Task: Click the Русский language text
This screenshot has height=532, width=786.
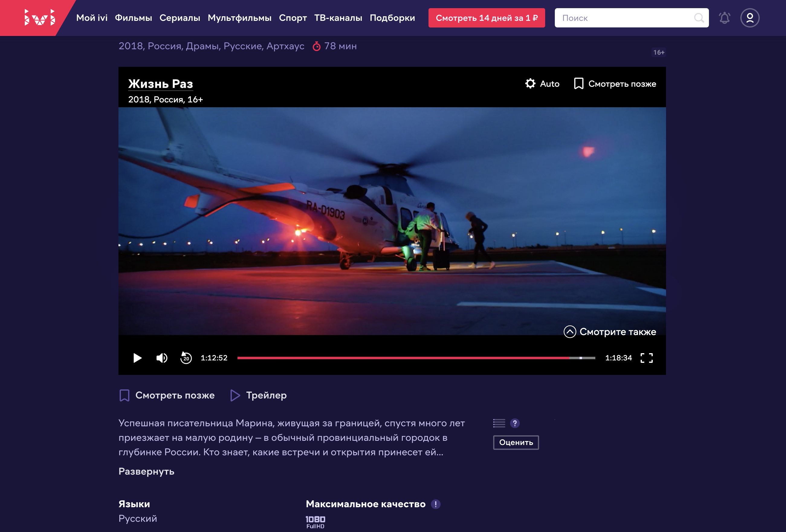Action: point(138,518)
